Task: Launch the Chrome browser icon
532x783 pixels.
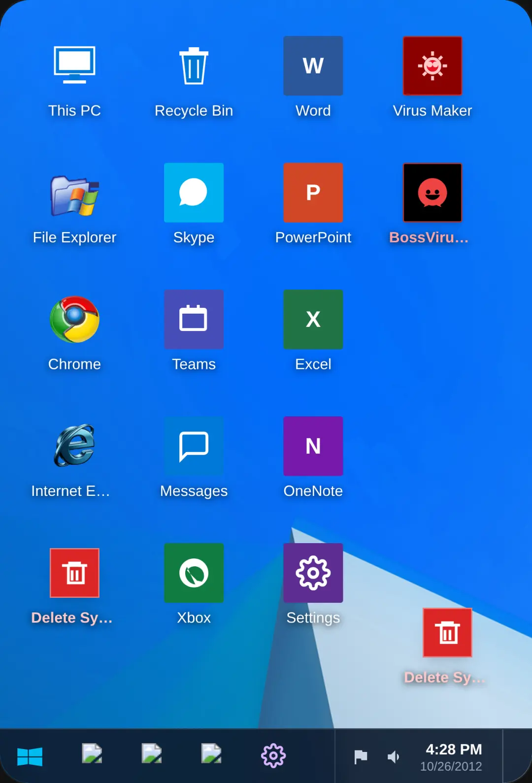Action: pyautogui.click(x=74, y=319)
